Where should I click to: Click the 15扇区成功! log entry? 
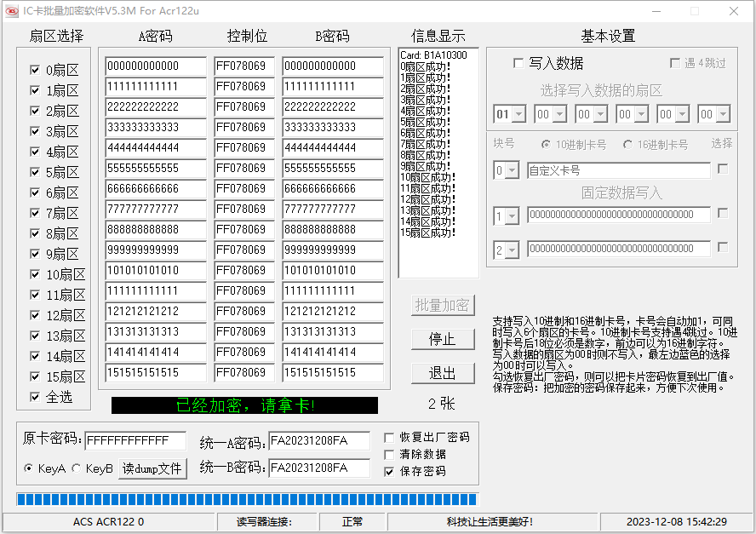427,233
